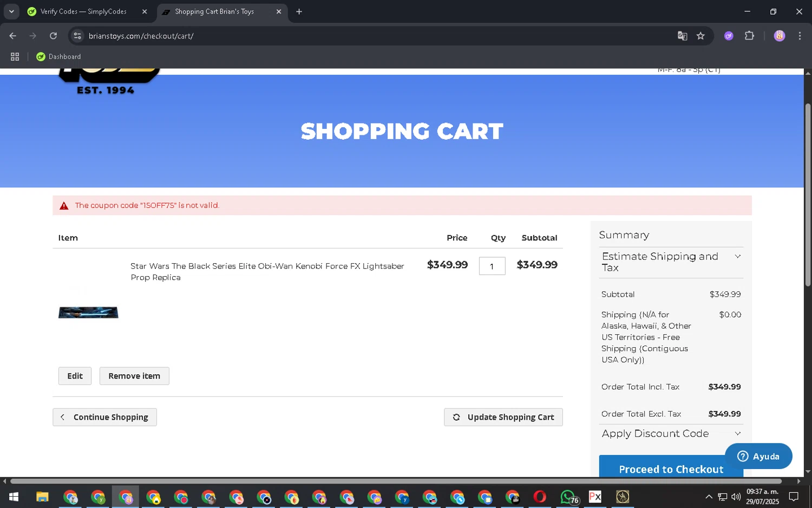Open Opera browser from taskbar
This screenshot has width=812, height=508.
540,497
